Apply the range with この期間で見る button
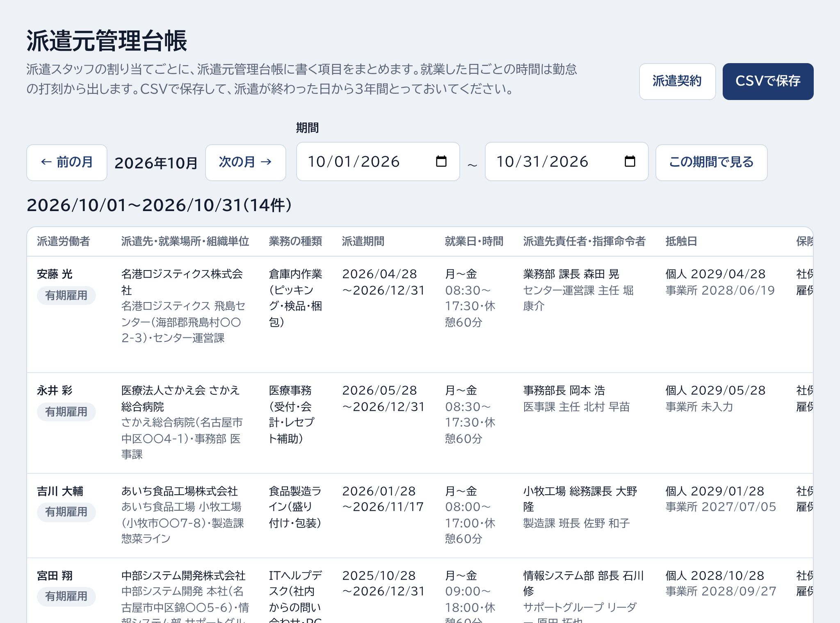Screen dimensions: 840x623 711,162
